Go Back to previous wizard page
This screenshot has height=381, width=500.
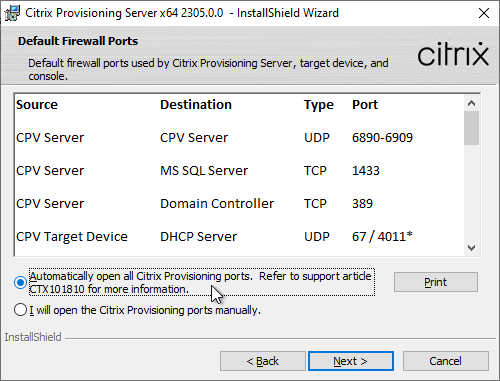pos(263,361)
